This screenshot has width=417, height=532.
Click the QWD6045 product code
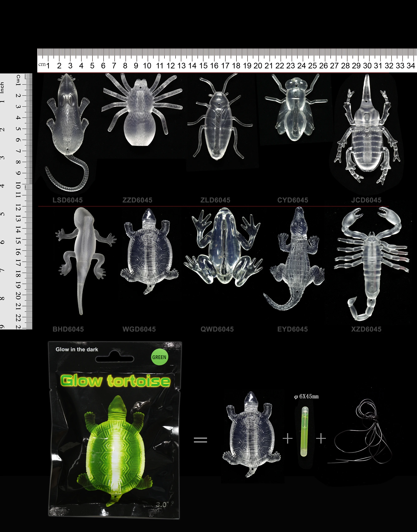coord(217,329)
